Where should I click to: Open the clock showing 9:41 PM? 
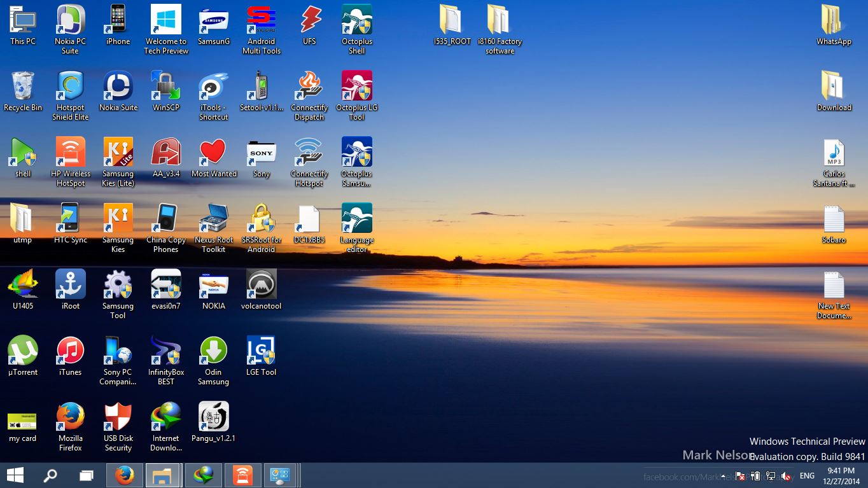click(x=841, y=475)
